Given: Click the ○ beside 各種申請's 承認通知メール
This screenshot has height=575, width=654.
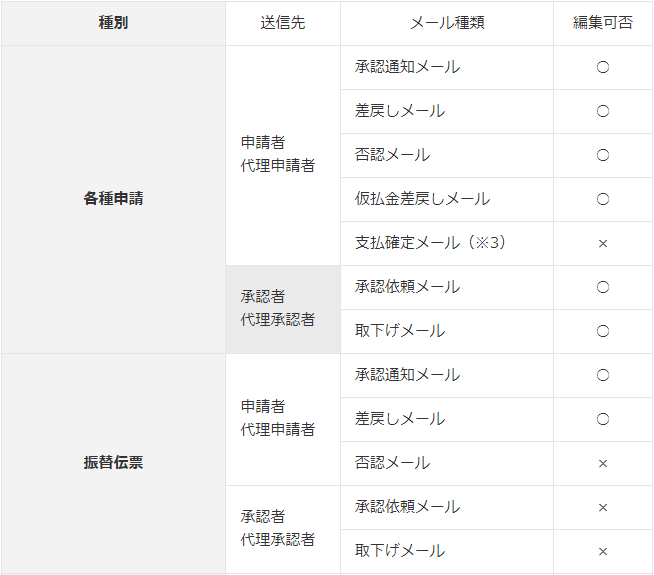Looking at the screenshot, I should click(603, 67).
